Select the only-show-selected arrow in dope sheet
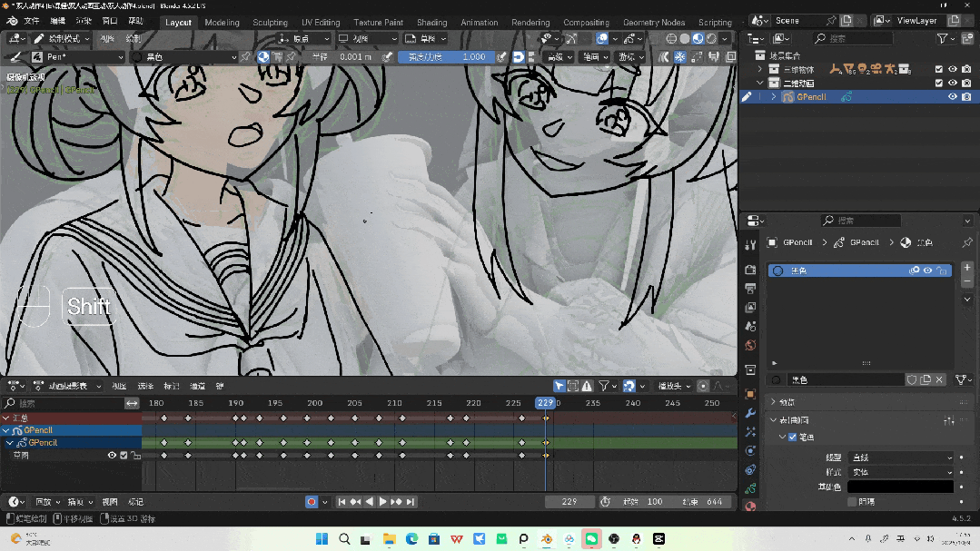 [x=559, y=386]
